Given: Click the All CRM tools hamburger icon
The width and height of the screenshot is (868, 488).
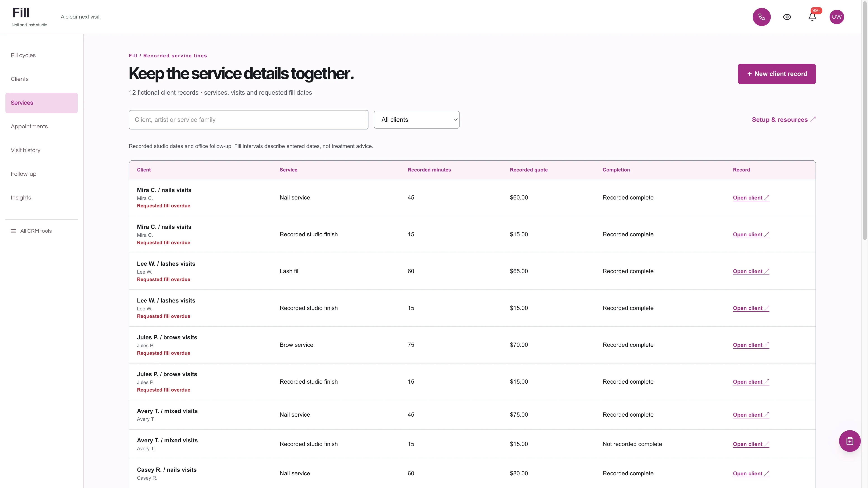Looking at the screenshot, I should (14, 231).
